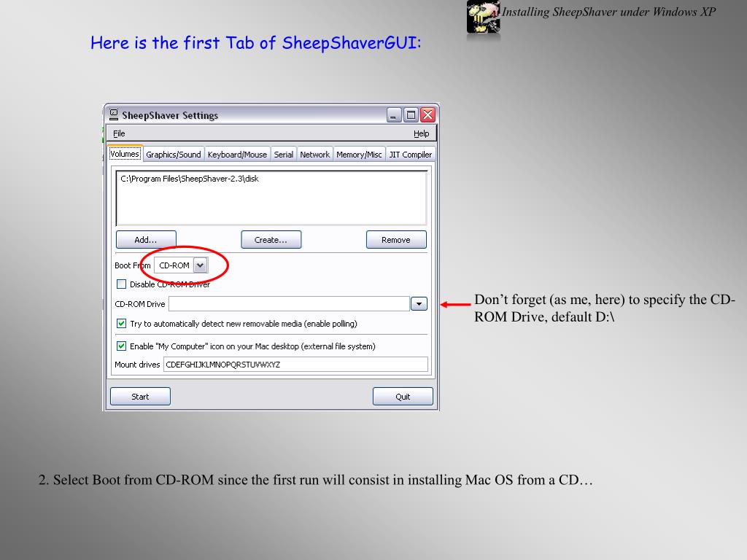This screenshot has height=560, width=747.
Task: Open the Help menu
Action: [x=421, y=134]
